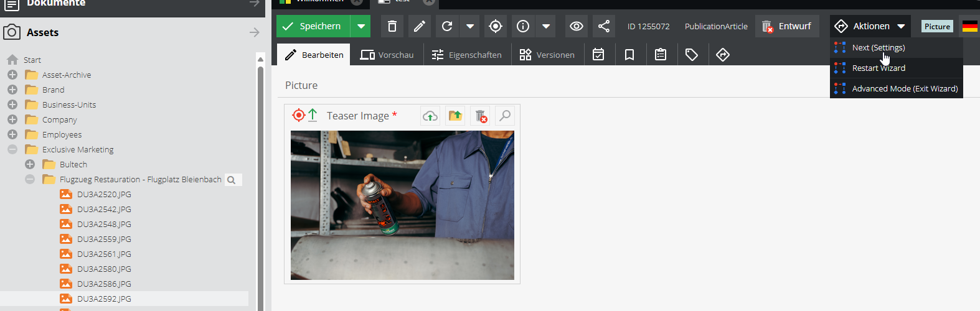Click the Entwurf status button

(x=787, y=26)
